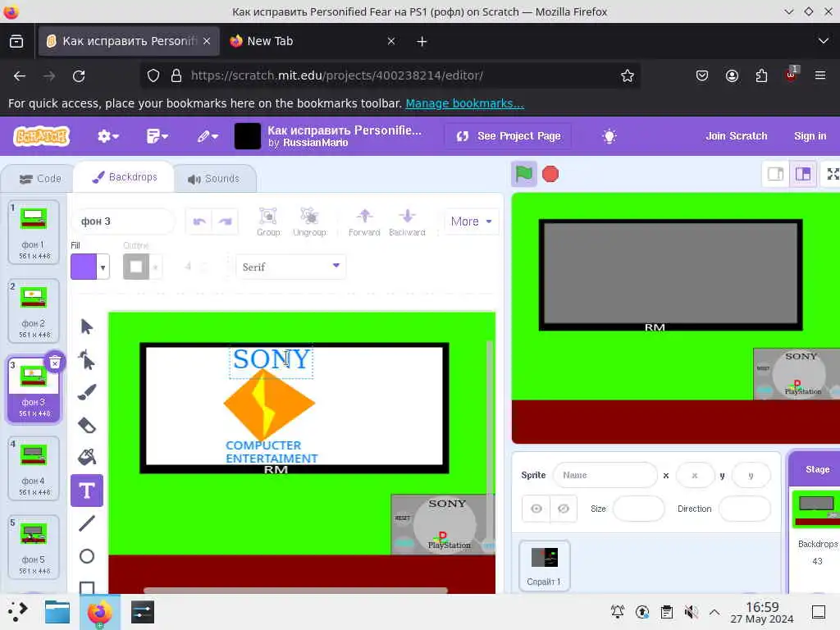The height and width of the screenshot is (630, 840).
Task: Switch to the Code tab
Action: pyautogui.click(x=40, y=178)
